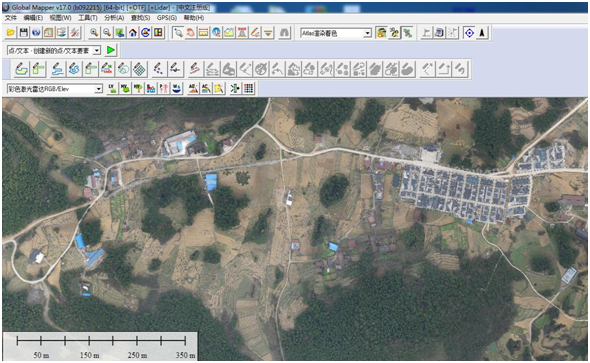
Task: Open the Atlas shader dropdown
Action: tap(336, 33)
